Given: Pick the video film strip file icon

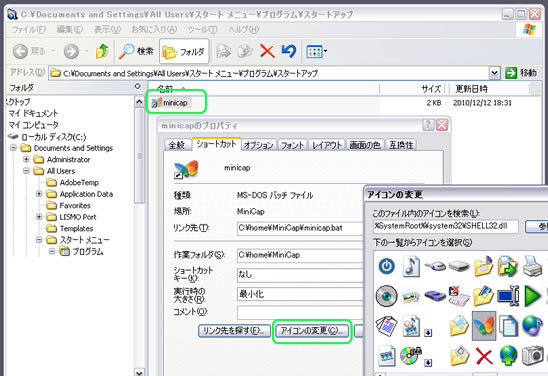Looking at the screenshot, I should click(x=387, y=356).
